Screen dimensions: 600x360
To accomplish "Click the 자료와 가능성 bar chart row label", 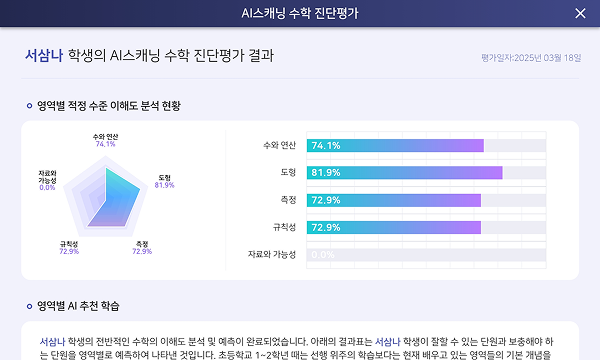I will coord(272,254).
